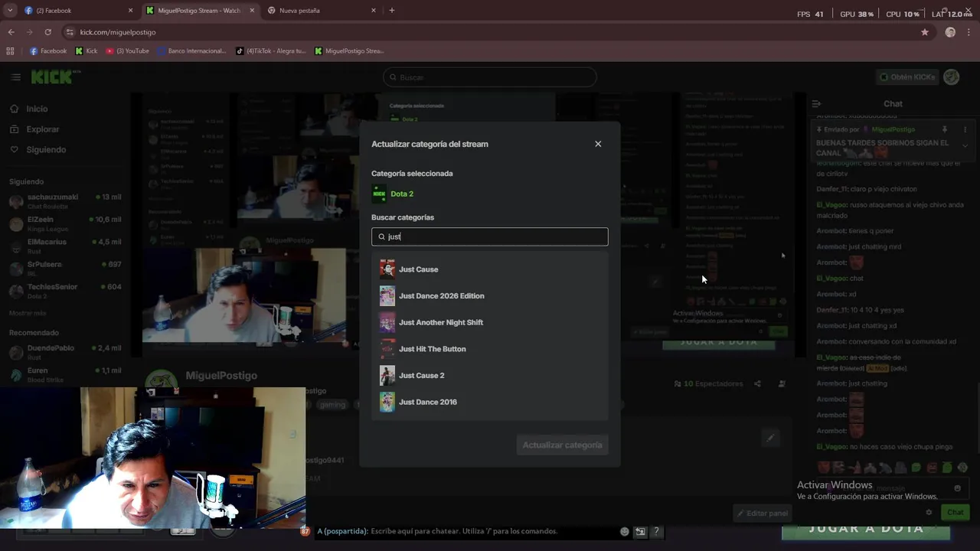980x551 pixels.
Task: Unpin the pinned chat message
Action: 944,129
